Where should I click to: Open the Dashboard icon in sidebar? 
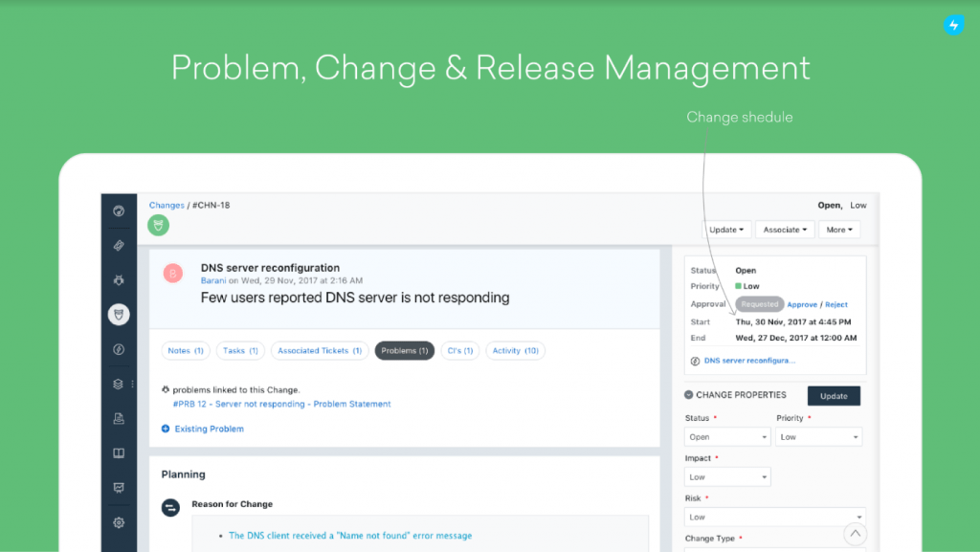(119, 211)
